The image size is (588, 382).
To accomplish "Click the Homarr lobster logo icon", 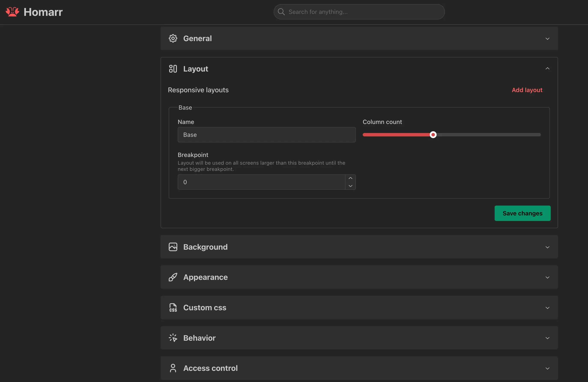I will (12, 12).
